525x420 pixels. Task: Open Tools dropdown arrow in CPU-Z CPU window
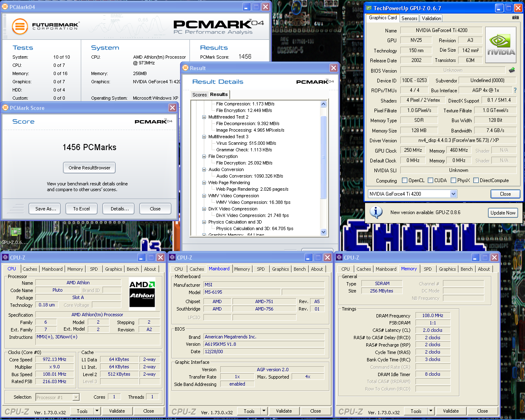(x=97, y=411)
